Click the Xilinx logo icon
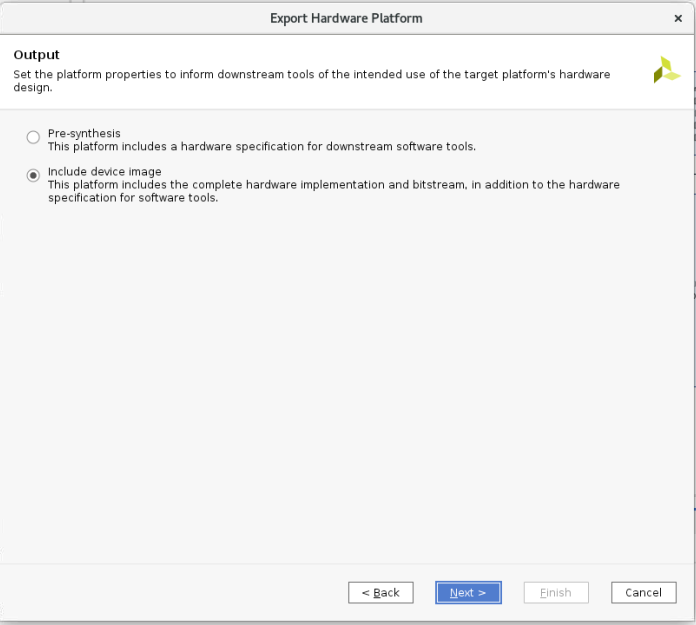The image size is (696, 625). point(666,70)
